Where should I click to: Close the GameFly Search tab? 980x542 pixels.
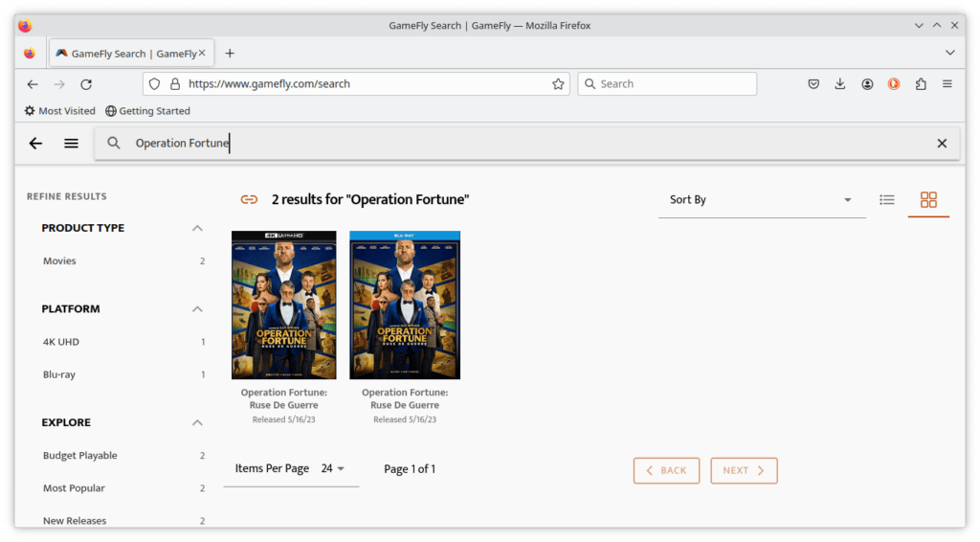click(x=202, y=53)
